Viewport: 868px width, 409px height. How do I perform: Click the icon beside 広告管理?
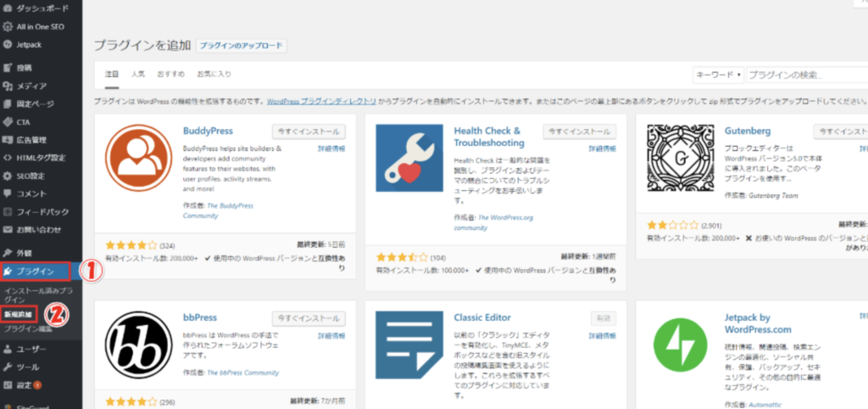pos(8,140)
